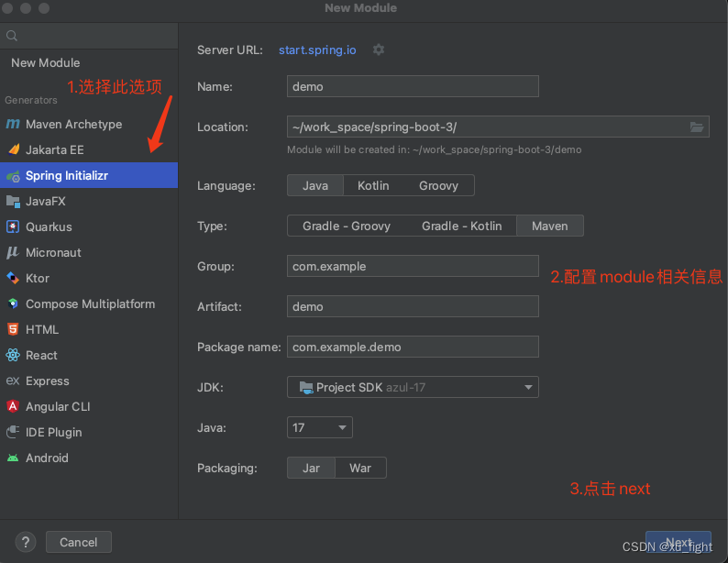Viewport: 728px width, 563px height.
Task: Select Maven Archetype generator
Action: [89, 124]
